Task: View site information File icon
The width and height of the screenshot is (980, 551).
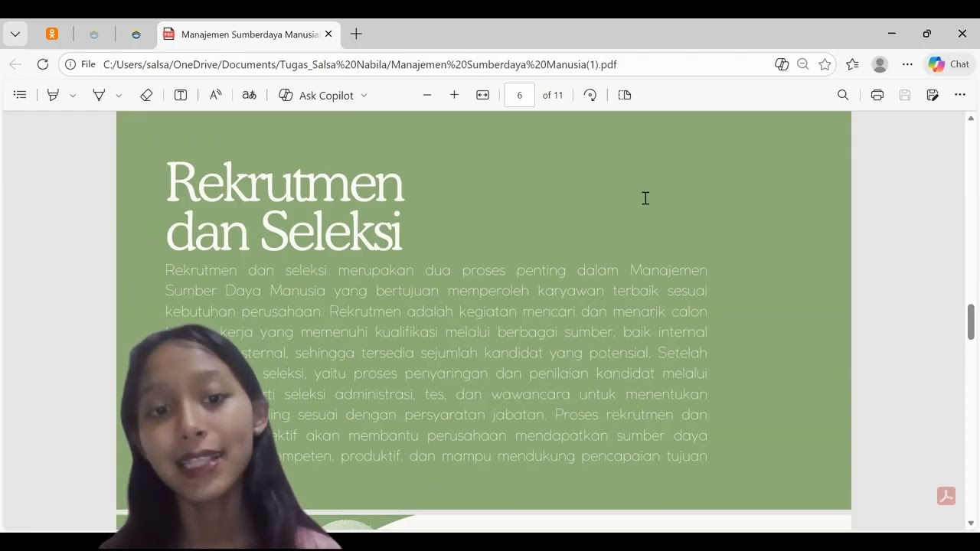Action: (x=80, y=64)
